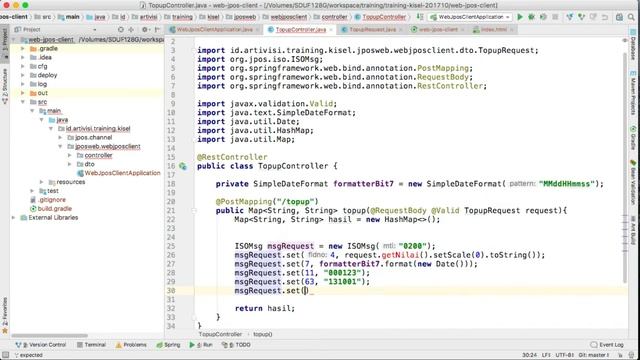Screen dimensions: 640x360
Task: Expand the dto package
Action: [70, 164]
